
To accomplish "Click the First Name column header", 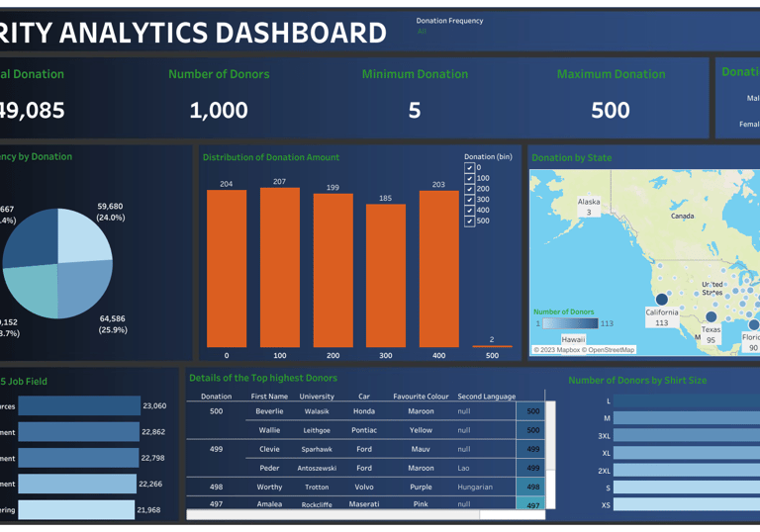I will point(269,397).
